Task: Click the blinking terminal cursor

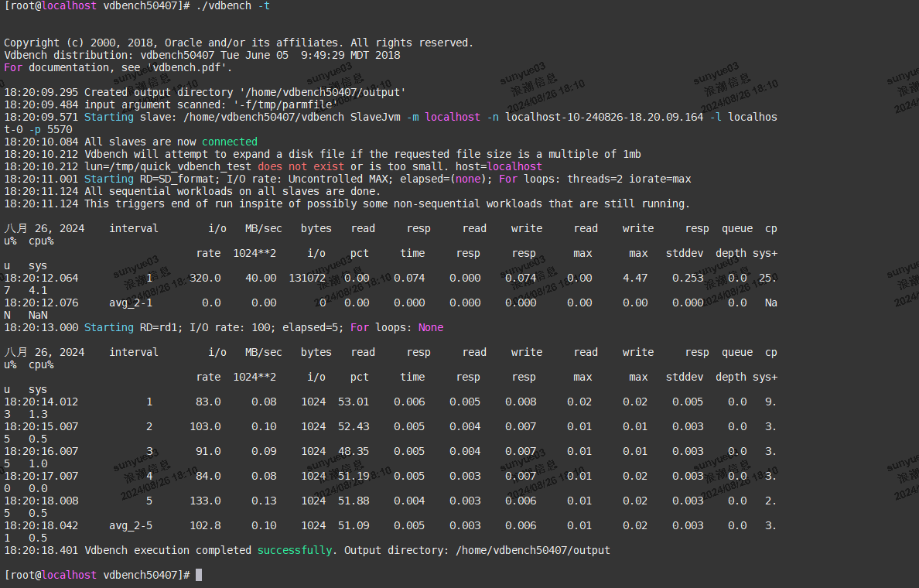Action: coord(200,574)
